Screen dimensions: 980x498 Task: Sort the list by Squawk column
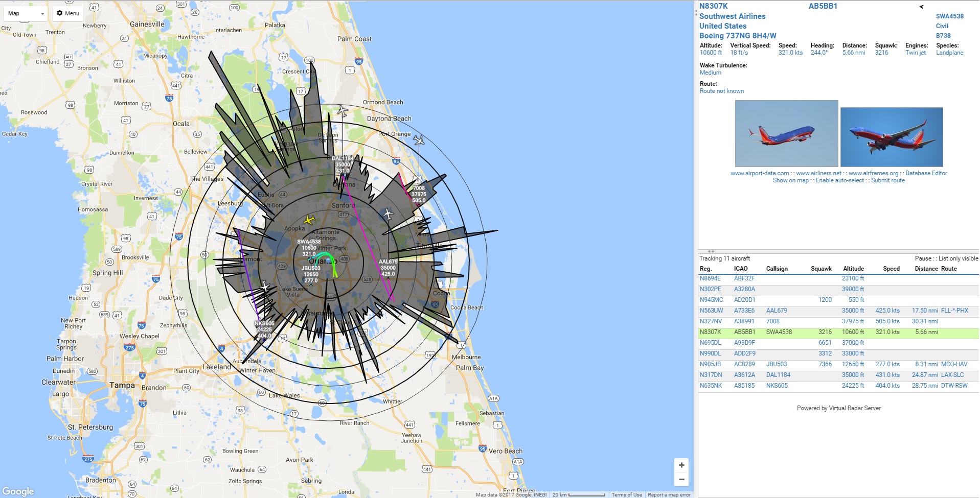821,269
